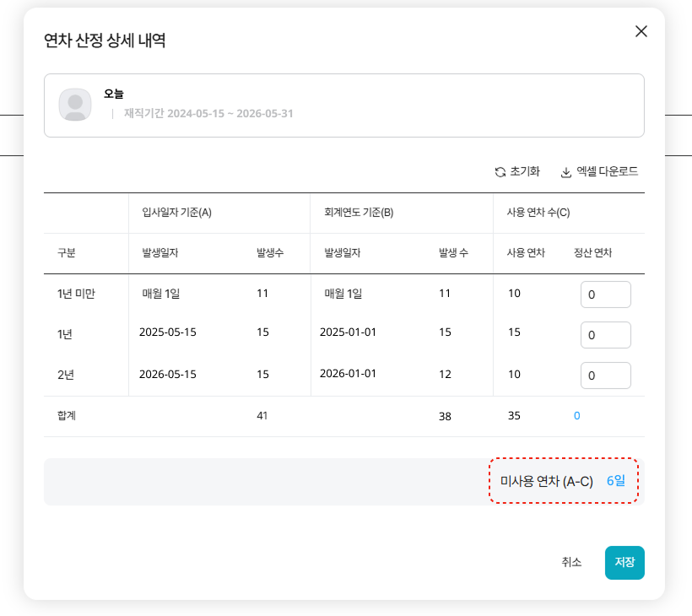692x616 pixels.
Task: Click the blue 6일 unused leave value
Action: point(616,481)
